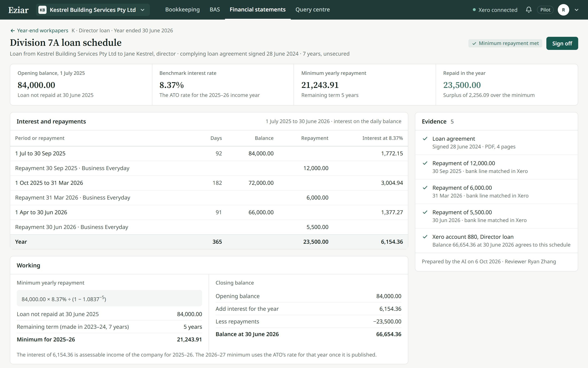
Task: Select the 1 Apr to 30 Jun 2026 row
Action: [209, 212]
